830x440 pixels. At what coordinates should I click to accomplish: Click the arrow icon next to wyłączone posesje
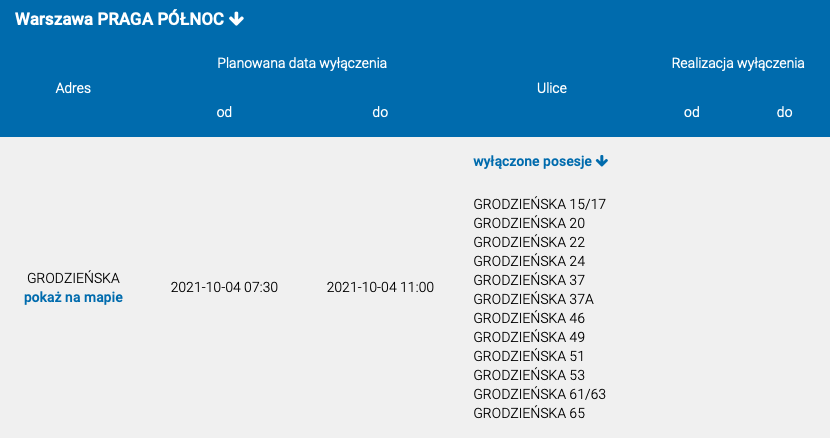602,161
